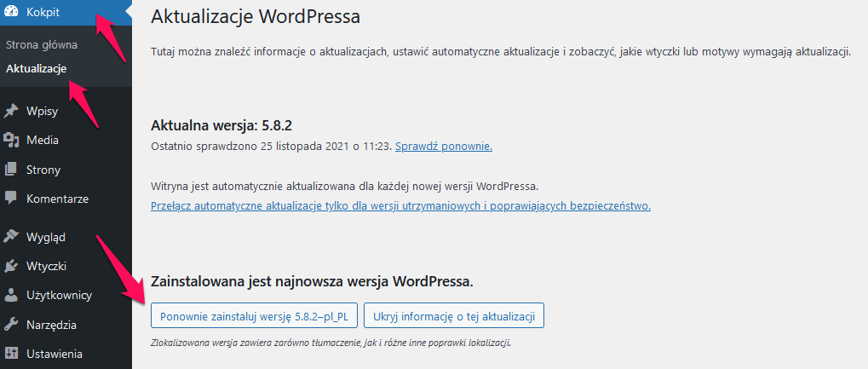Image resolution: width=868 pixels, height=369 pixels.
Task: Open the Wygląd menu label
Action: click(x=46, y=237)
